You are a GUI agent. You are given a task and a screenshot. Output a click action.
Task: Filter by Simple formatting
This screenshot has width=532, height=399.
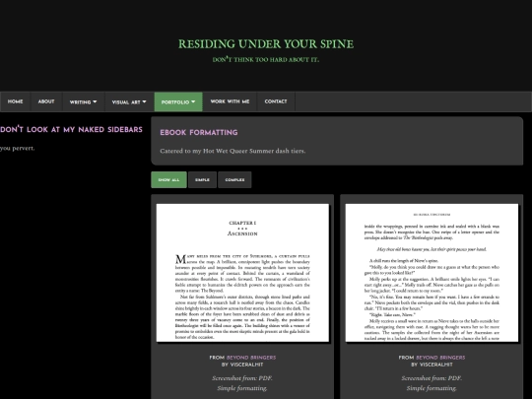(202, 180)
